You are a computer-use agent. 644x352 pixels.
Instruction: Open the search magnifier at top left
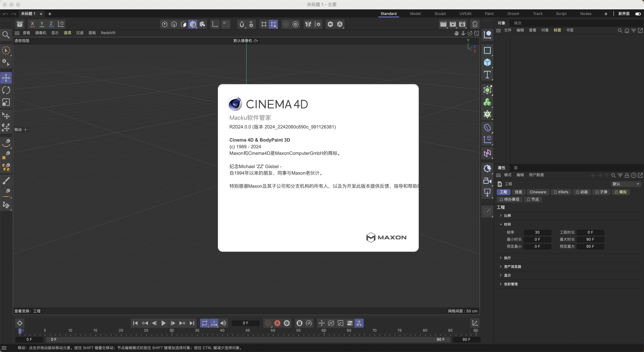pyautogui.click(x=6, y=35)
